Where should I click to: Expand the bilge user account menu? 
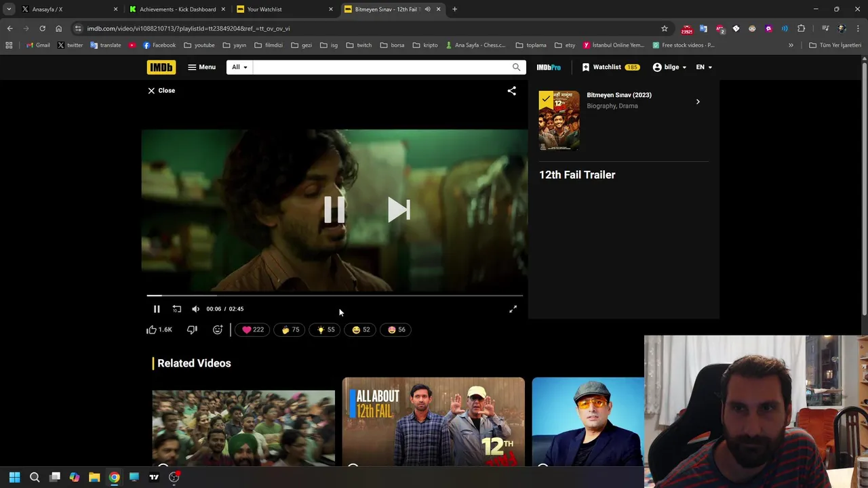[x=669, y=67]
